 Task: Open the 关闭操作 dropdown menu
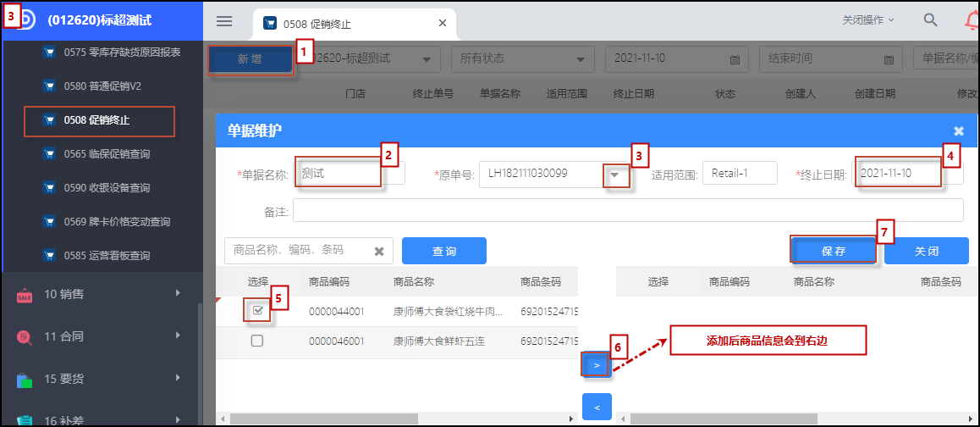pyautogui.click(x=867, y=19)
